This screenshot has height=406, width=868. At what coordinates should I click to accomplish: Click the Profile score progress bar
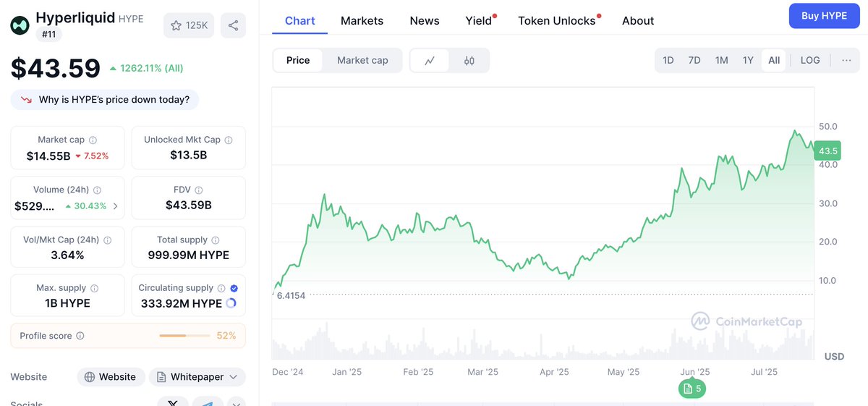click(184, 336)
